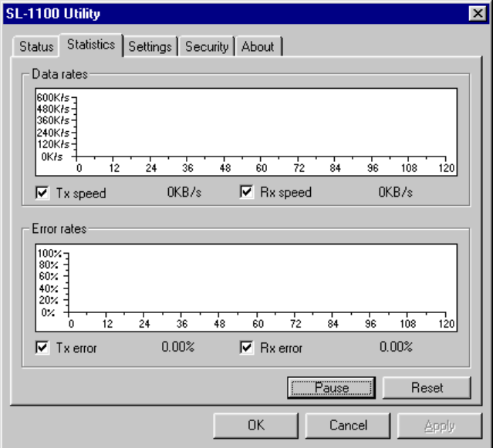Reset the statistics with Reset button
This screenshot has height=448, width=493.
[427, 388]
